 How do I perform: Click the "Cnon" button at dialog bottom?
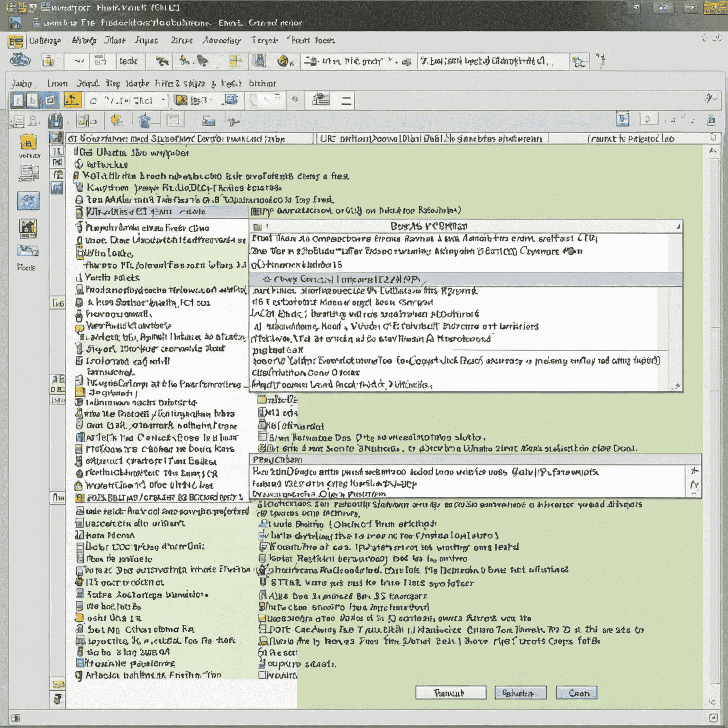click(576, 693)
